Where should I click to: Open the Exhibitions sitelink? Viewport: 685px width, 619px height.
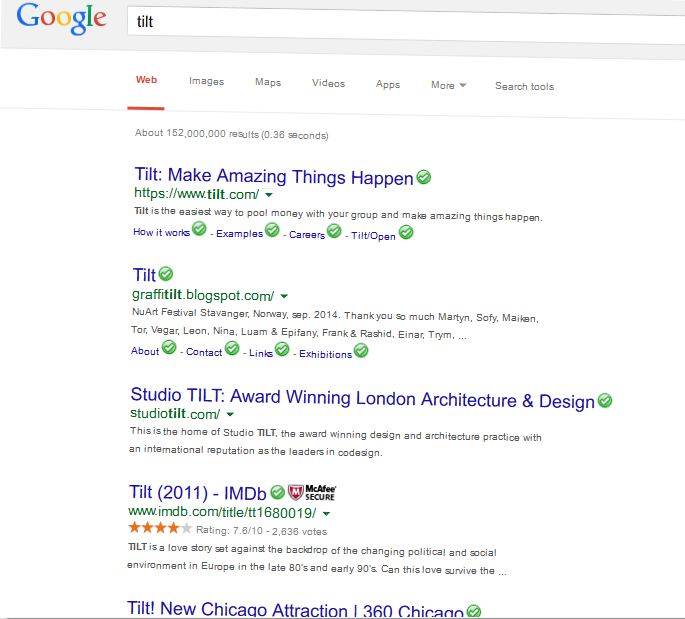(325, 354)
